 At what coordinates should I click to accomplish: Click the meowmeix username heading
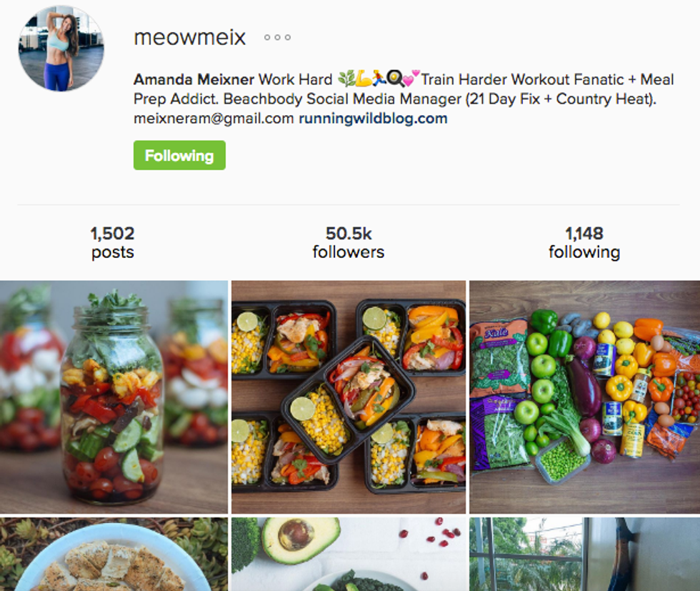[x=190, y=37]
